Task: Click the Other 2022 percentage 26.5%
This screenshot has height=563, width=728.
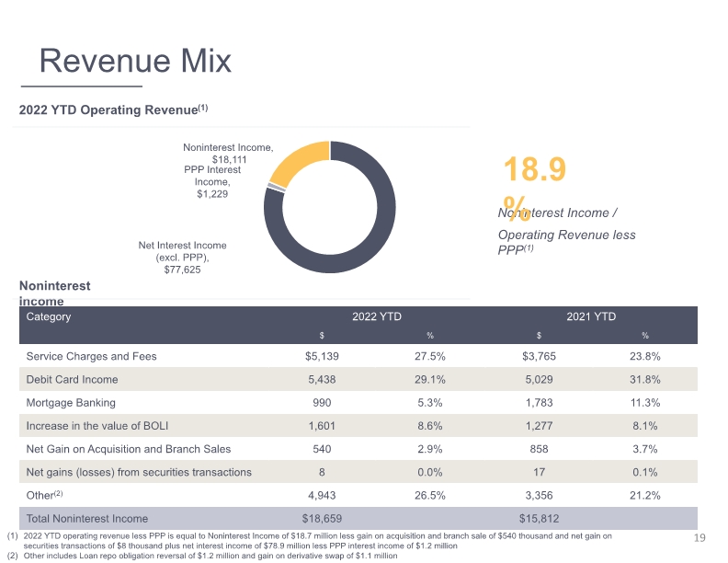Action: tap(430, 496)
